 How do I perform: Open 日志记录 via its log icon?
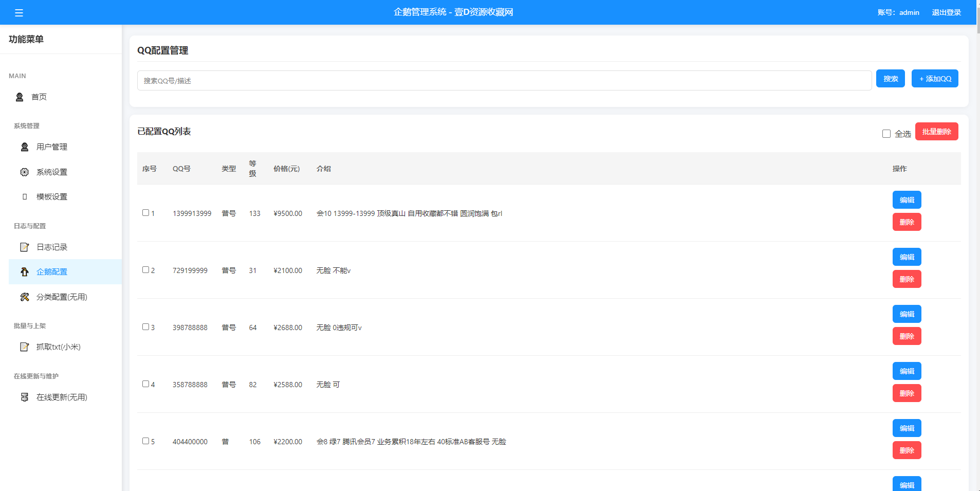(x=24, y=247)
